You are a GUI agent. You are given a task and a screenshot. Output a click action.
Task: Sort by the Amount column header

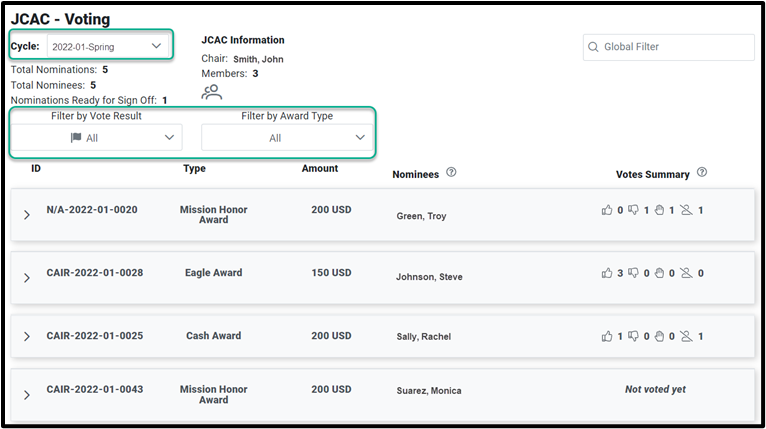tap(319, 169)
